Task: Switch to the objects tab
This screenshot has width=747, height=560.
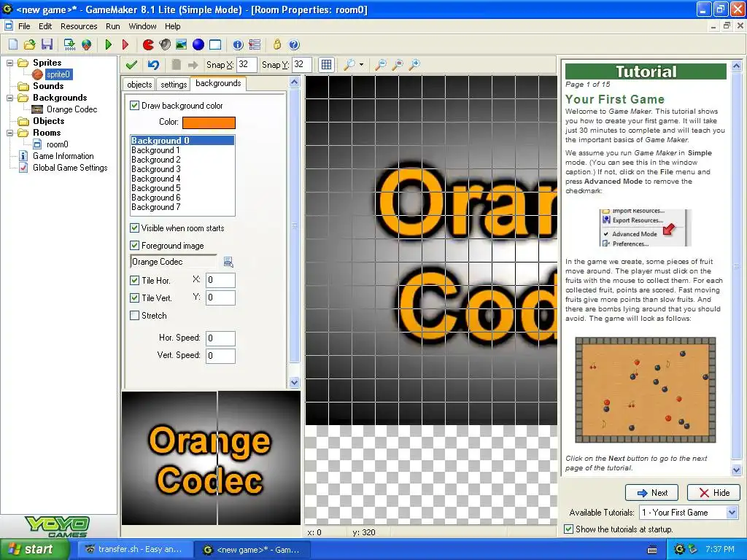Action: coord(139,85)
